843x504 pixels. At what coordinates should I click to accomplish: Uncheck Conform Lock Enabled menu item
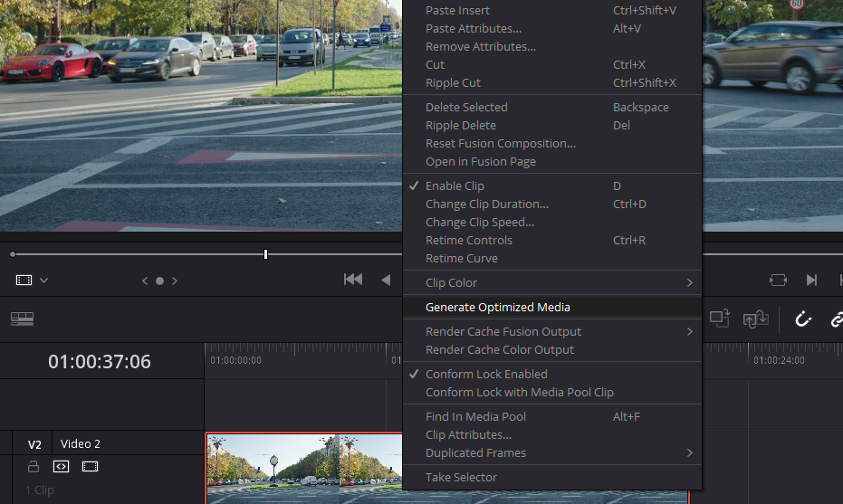pyautogui.click(x=486, y=374)
